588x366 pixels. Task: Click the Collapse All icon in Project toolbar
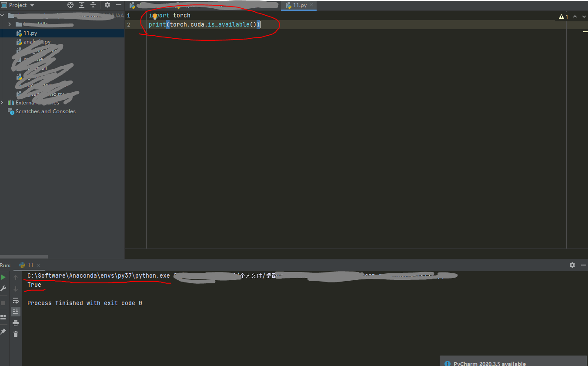93,5
